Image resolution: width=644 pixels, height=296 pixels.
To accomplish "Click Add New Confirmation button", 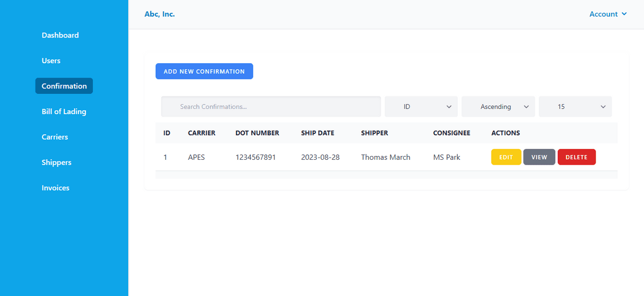I will [204, 71].
